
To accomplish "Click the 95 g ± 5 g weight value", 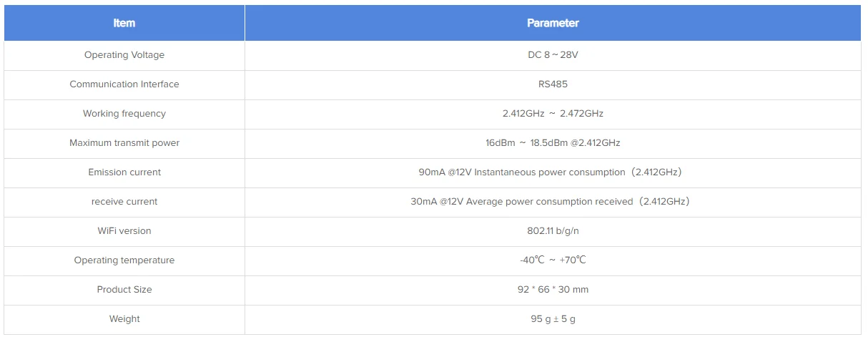I will [x=553, y=319].
